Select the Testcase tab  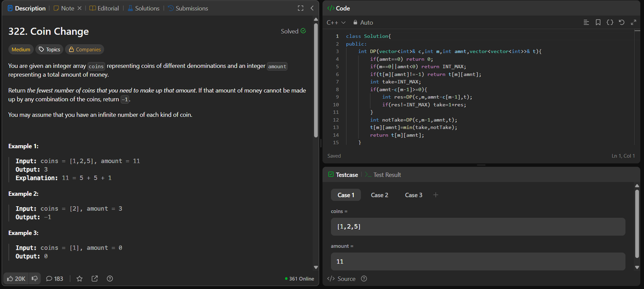pyautogui.click(x=342, y=175)
